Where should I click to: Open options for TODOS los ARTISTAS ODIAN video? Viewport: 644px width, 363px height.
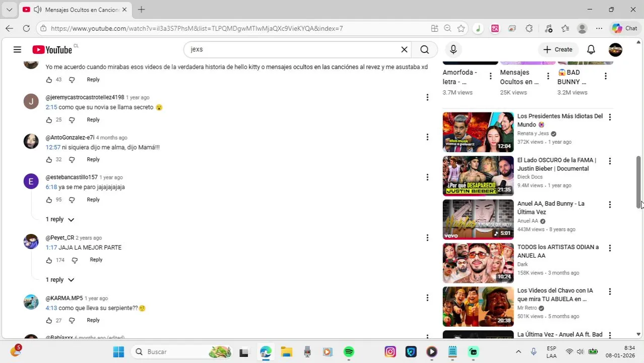coord(610,248)
